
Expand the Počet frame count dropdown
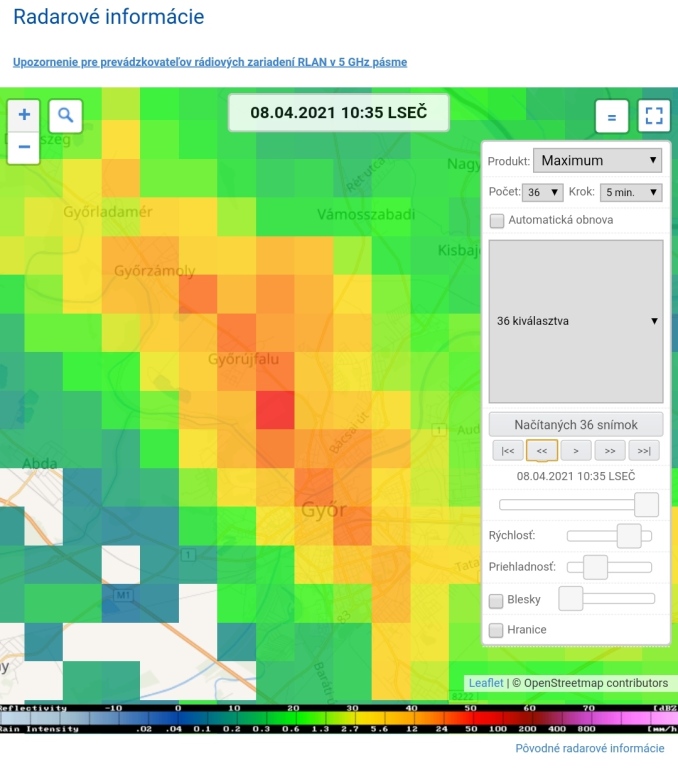[x=543, y=192]
